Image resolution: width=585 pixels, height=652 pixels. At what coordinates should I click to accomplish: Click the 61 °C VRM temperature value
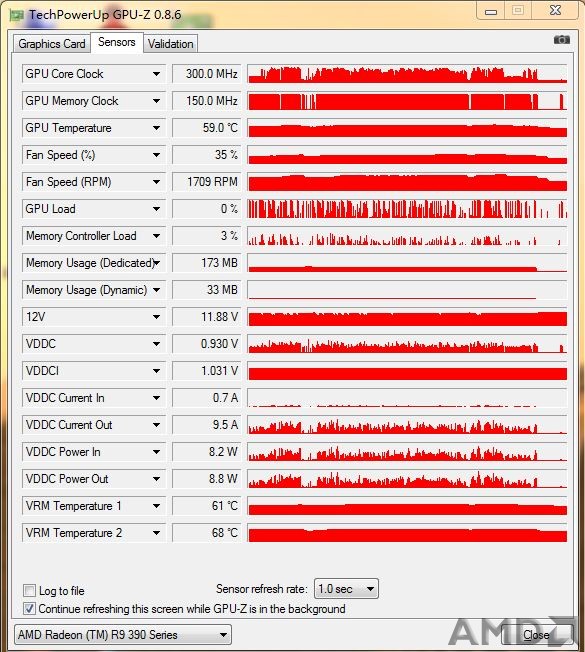(207, 506)
